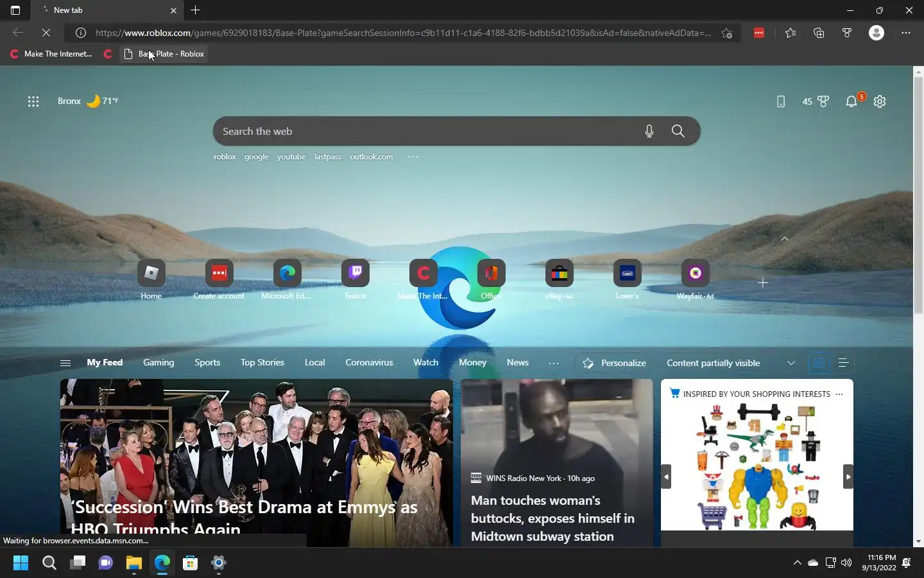Open Base Plate - Roblox bookmark
Image resolution: width=924 pixels, height=578 pixels.
tap(164, 54)
